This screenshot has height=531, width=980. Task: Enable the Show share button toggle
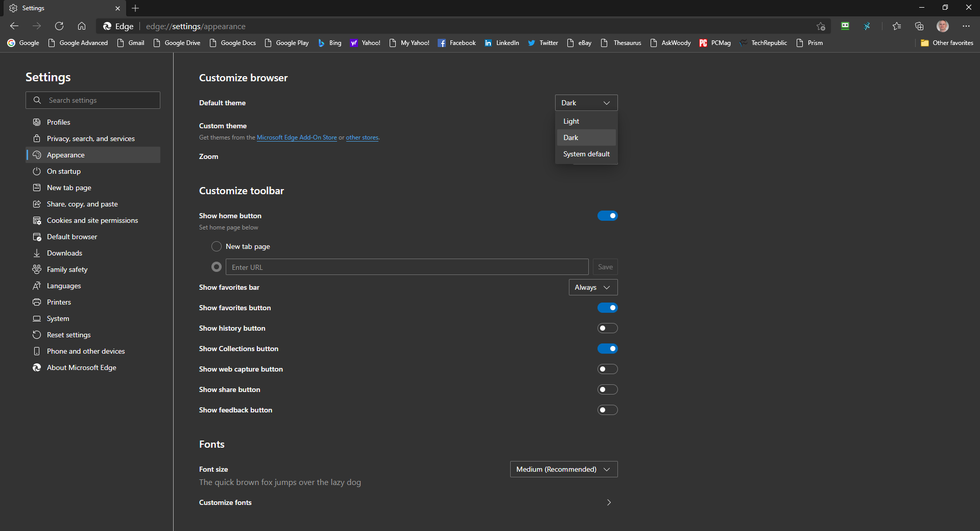[x=607, y=389]
